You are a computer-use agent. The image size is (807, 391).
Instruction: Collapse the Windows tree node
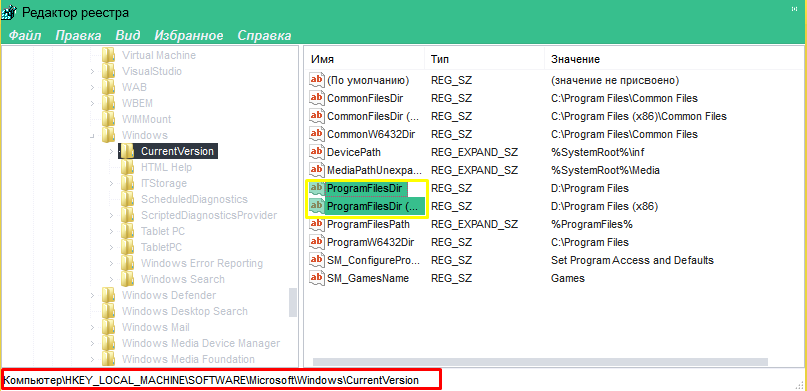pos(92,136)
